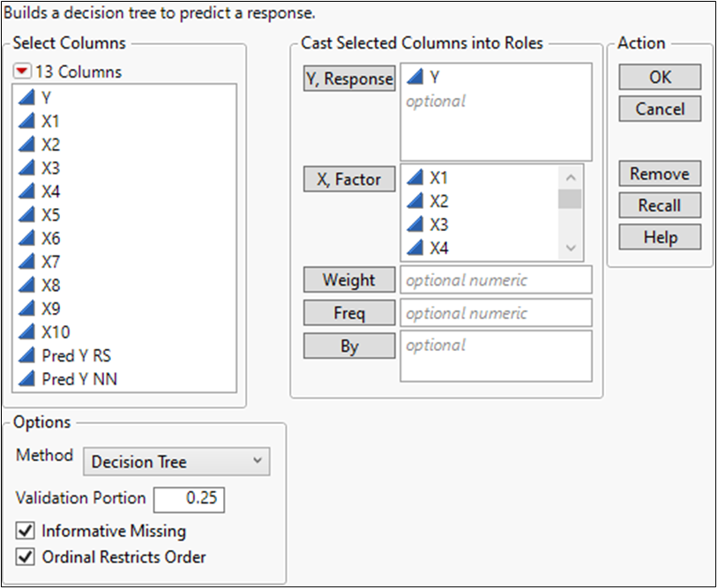Open the red triangle menu by 13 Columns
Image resolution: width=717 pixels, height=588 pixels.
[23, 71]
